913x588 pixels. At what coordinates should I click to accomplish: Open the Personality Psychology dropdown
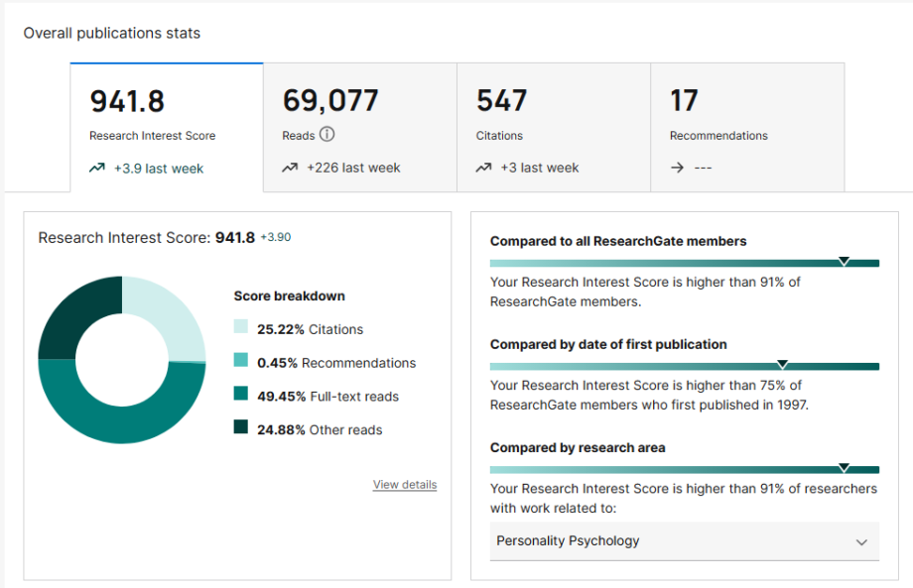pos(684,541)
